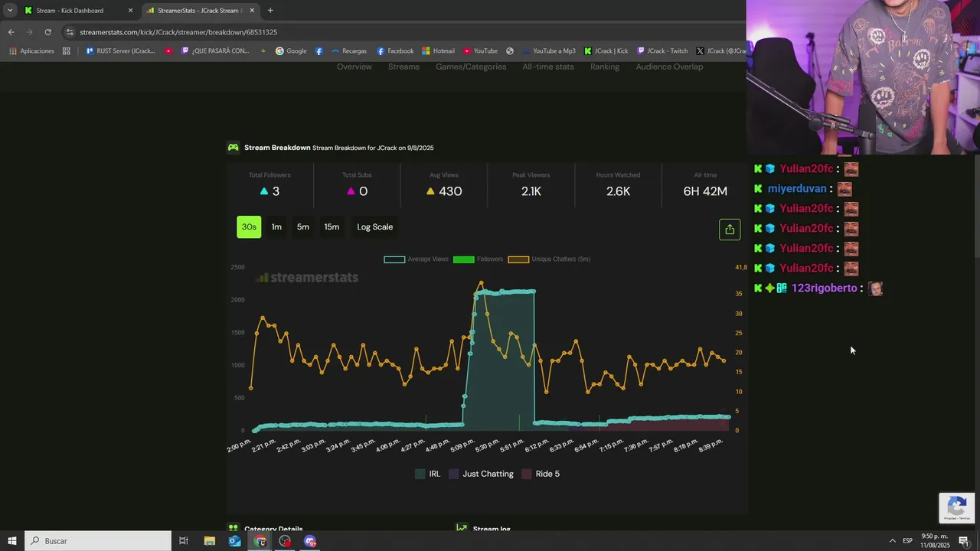Open the Google bookmark
This screenshot has height=551, width=980.
(x=291, y=51)
